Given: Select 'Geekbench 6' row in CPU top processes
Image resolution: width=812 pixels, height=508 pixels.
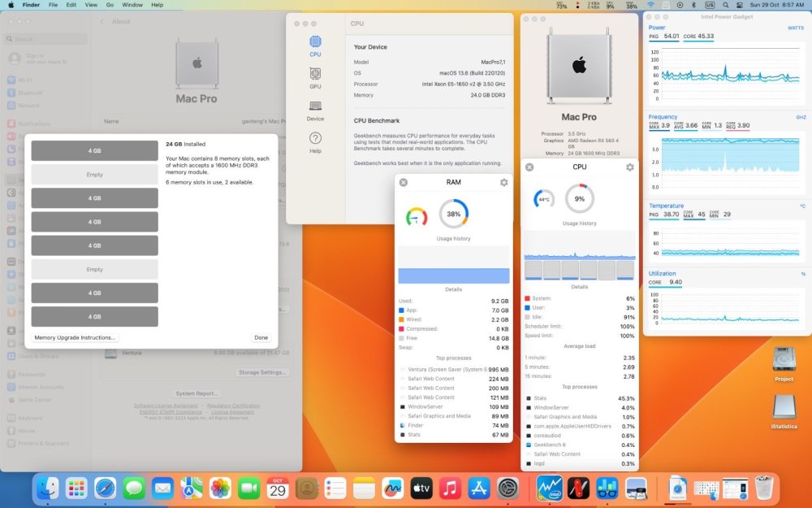Looking at the screenshot, I should 580,445.
